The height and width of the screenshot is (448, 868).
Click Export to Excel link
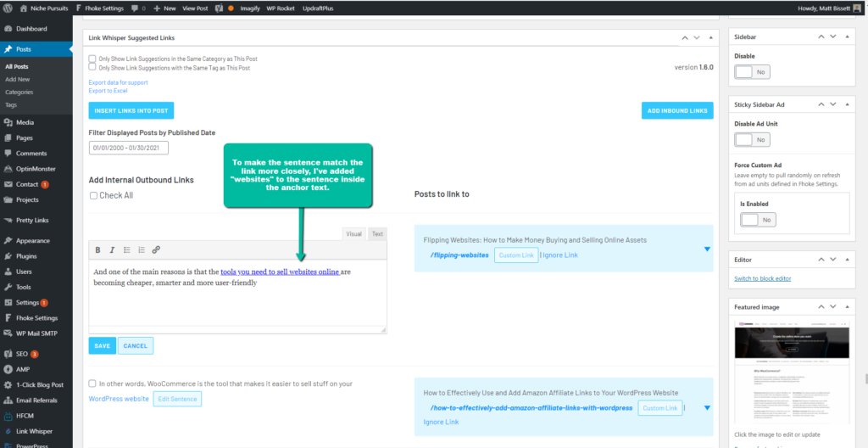coord(108,91)
